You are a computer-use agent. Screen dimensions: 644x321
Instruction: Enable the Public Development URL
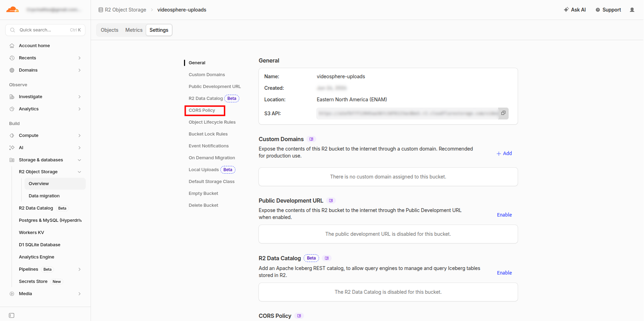pos(504,215)
